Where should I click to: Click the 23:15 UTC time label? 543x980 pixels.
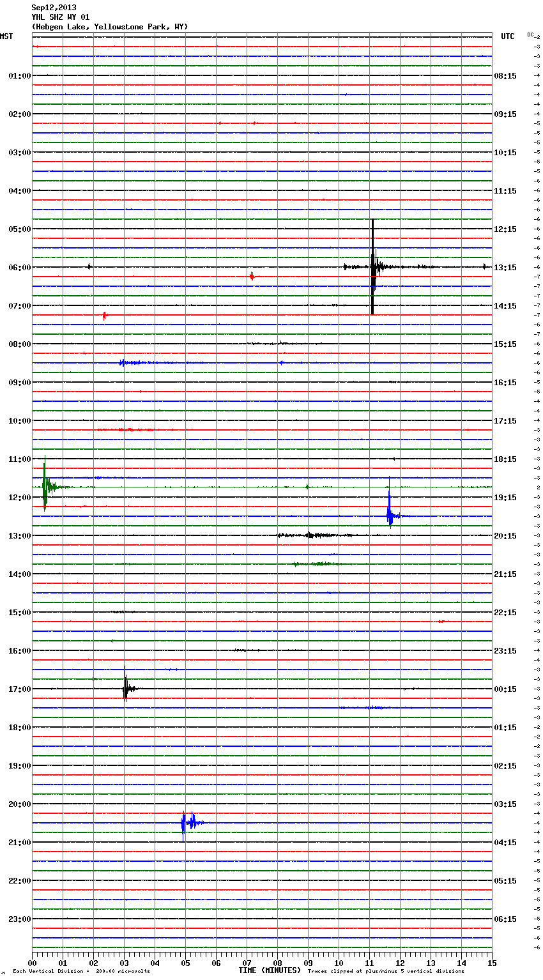505,651
